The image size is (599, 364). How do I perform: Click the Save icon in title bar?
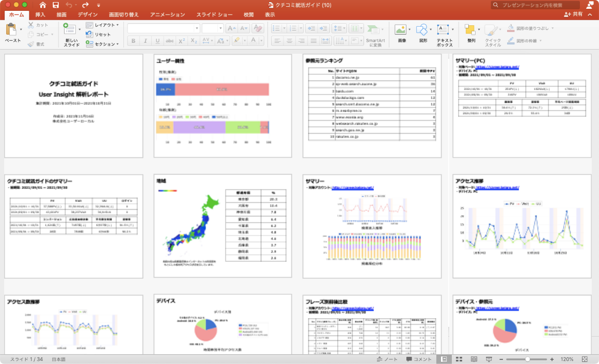tap(55, 5)
